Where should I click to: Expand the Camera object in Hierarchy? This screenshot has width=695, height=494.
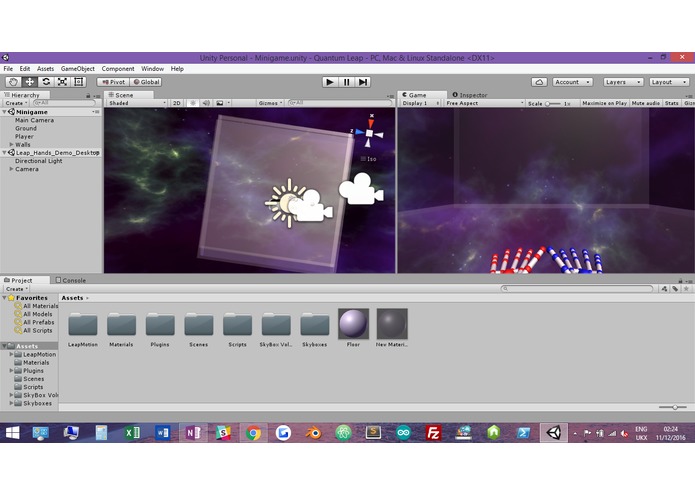(11, 169)
